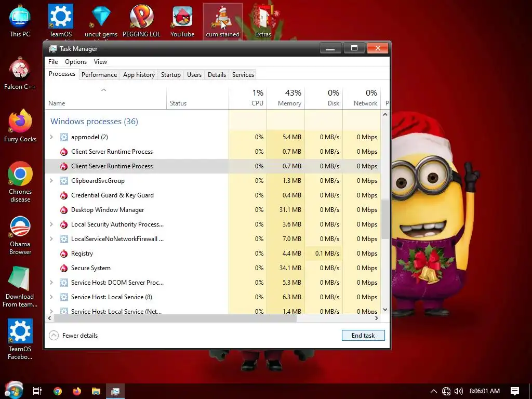Click the 0.1 MB/s disk cell

[324, 254]
